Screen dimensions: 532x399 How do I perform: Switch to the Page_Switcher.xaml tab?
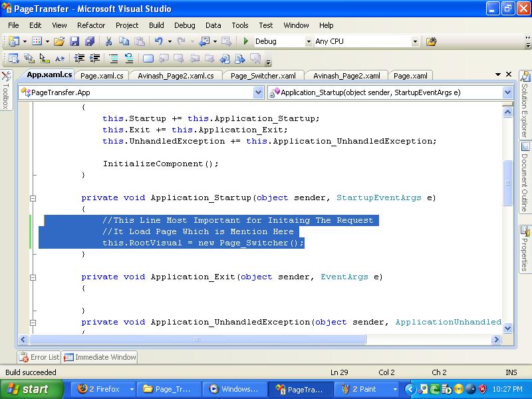pyautogui.click(x=263, y=76)
